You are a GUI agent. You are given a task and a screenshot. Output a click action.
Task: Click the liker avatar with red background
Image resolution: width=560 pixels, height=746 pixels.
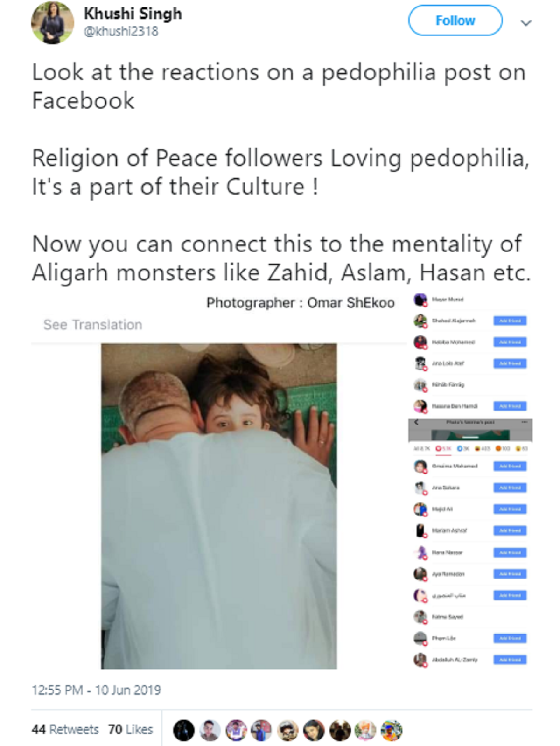tap(314, 730)
